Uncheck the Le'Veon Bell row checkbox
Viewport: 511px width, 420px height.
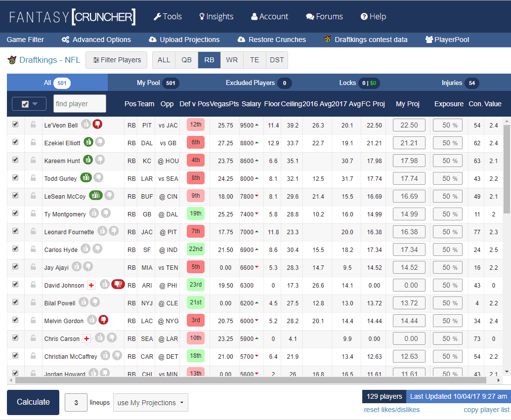pos(15,124)
